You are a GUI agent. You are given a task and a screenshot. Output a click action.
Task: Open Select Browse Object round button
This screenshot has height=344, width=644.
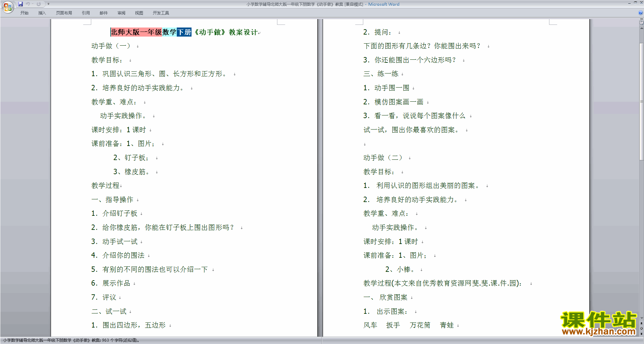tap(642, 329)
